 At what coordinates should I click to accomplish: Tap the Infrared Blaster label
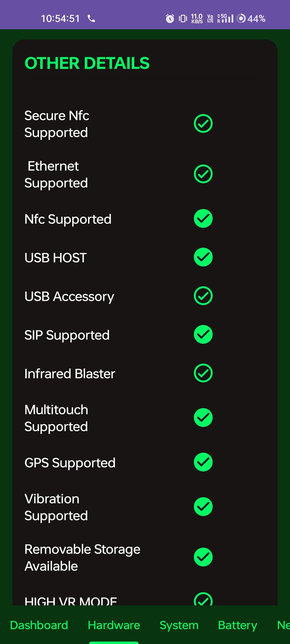[70, 374]
